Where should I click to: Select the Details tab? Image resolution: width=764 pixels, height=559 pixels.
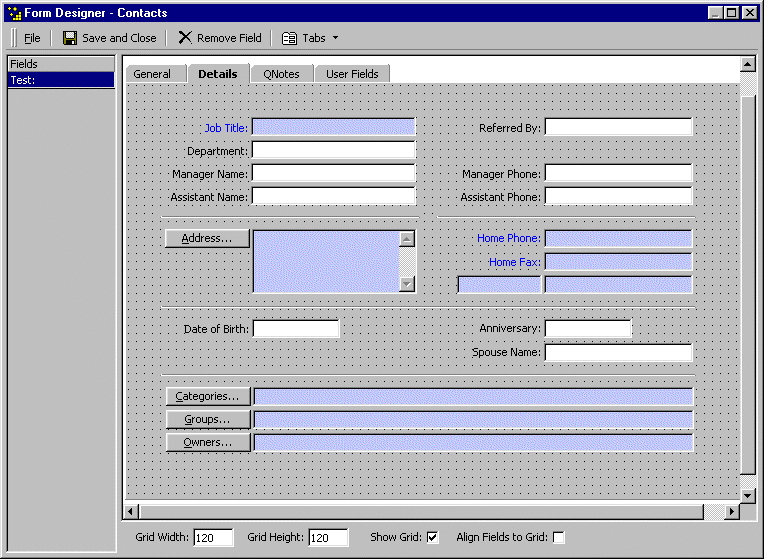(x=218, y=74)
